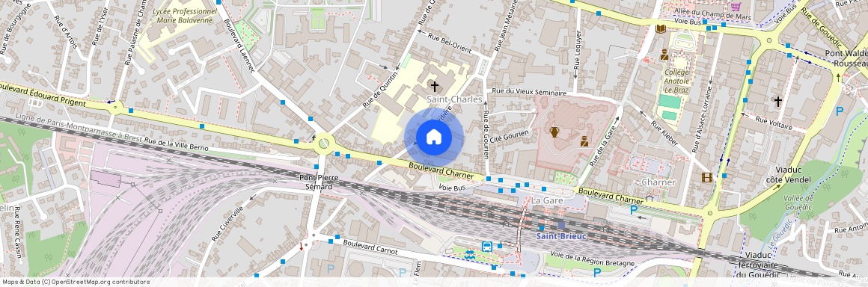The height and width of the screenshot is (287, 868).
Task: Click the Ligne de Paris-Montparnasse à Brest label
Action: [x=79, y=128]
